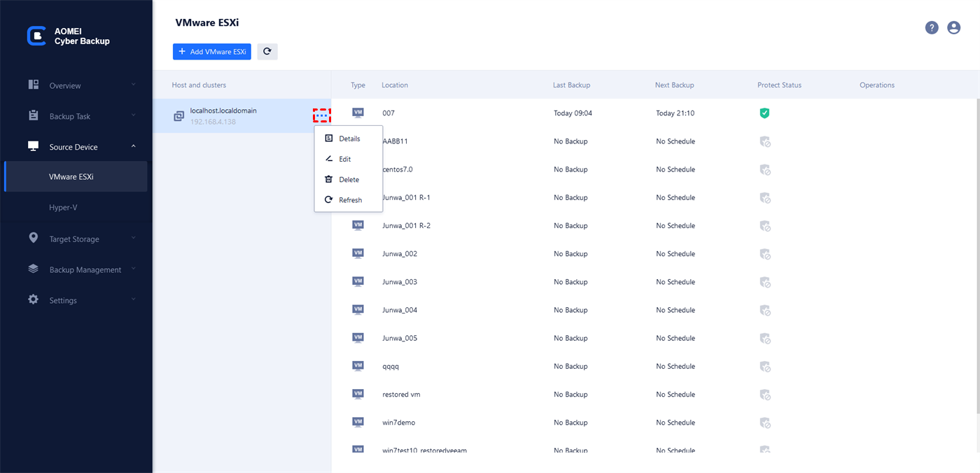980x473 pixels.
Task: Click the host icon beside localhost.localdomain
Action: point(178,116)
